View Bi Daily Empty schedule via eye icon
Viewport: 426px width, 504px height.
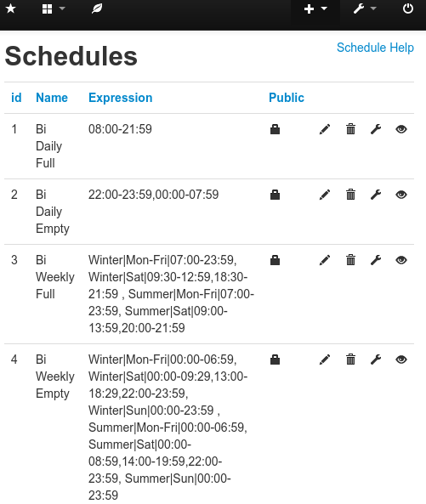pos(401,195)
